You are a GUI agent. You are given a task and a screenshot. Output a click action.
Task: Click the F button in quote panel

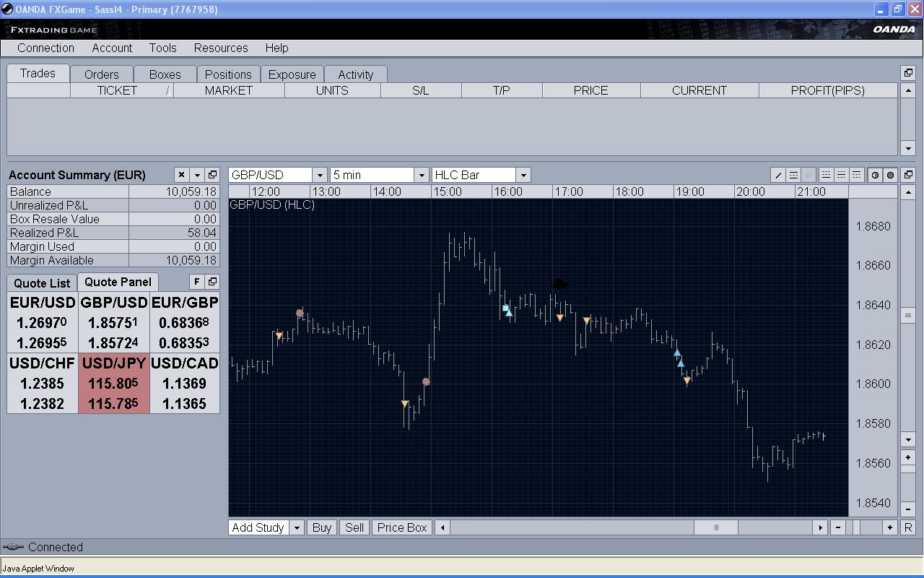pyautogui.click(x=196, y=282)
